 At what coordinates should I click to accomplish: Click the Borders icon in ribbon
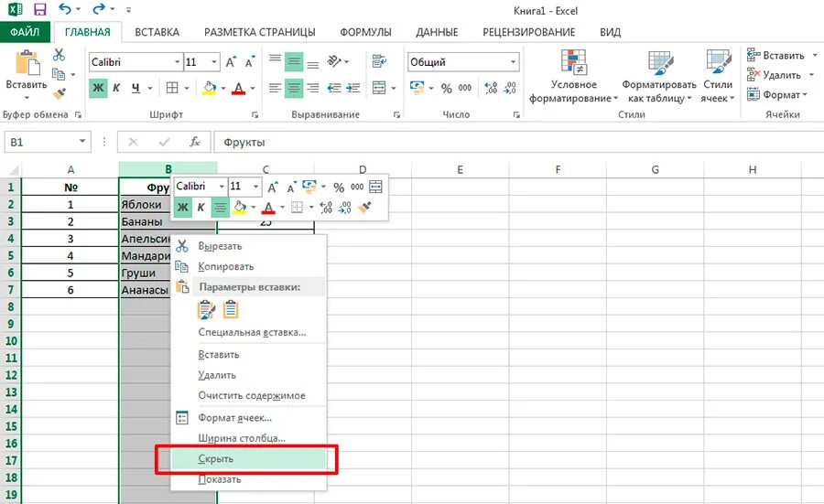click(x=172, y=88)
